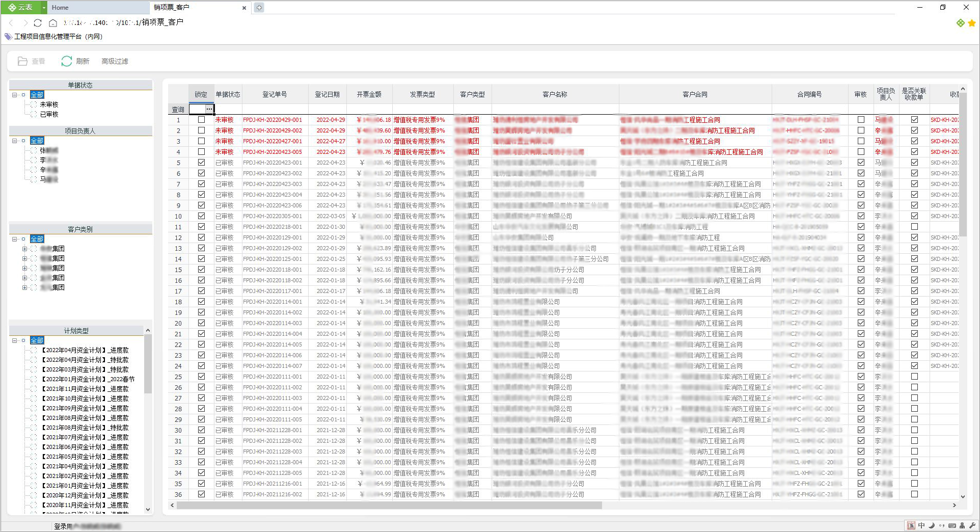The width and height of the screenshot is (980, 532).
Task: Toggle 审核 checkbox in row 6
Action: (x=861, y=173)
